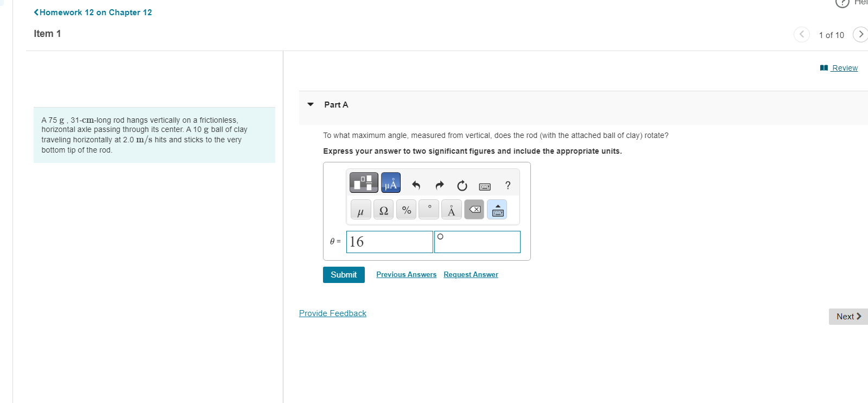Image resolution: width=868 pixels, height=403 pixels.
Task: Go to Next item button
Action: [x=848, y=317]
